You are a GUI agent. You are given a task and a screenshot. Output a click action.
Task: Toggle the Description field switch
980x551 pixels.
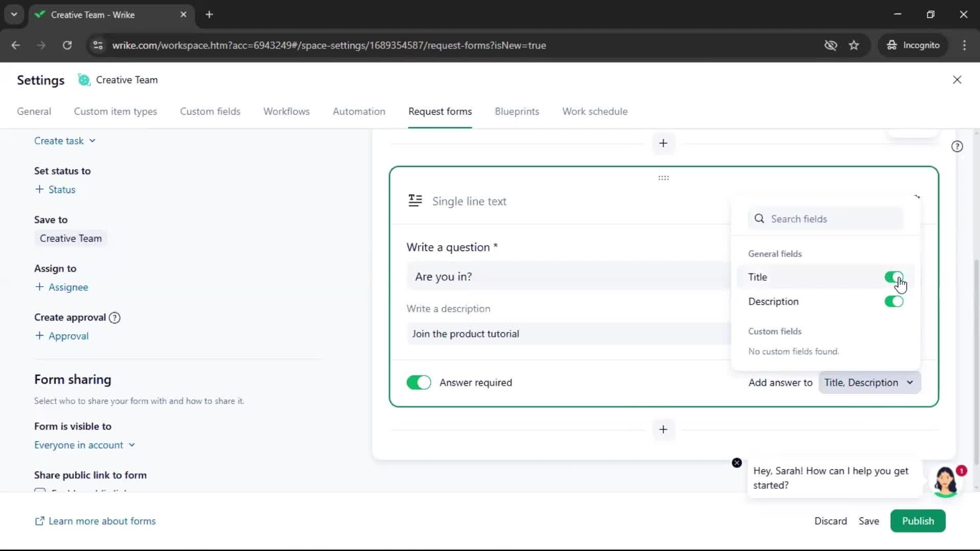894,302
